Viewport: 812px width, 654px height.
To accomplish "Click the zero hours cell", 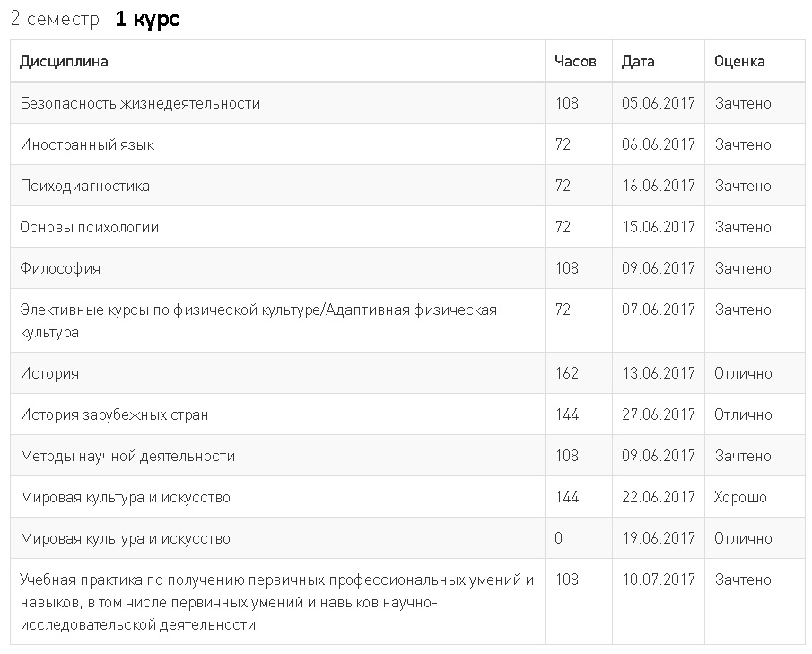I will pos(559,538).
